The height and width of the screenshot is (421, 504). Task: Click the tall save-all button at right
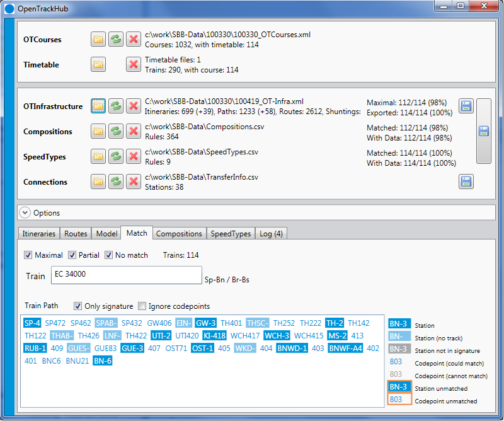click(483, 131)
